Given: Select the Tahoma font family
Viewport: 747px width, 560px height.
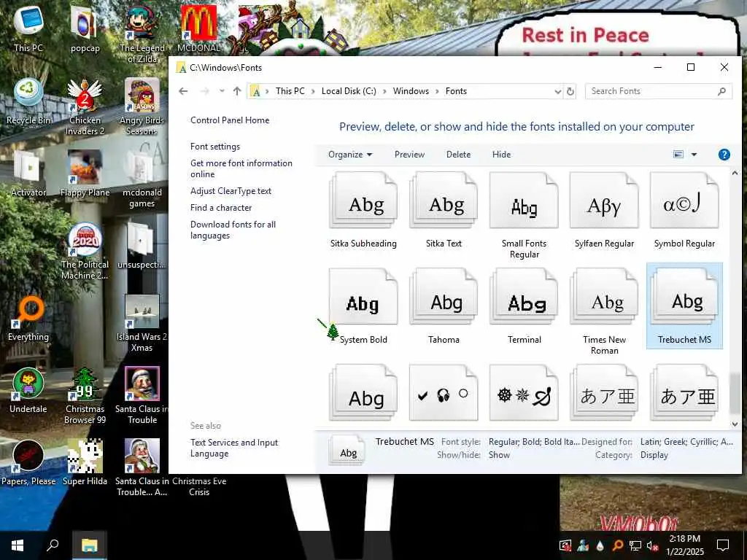Looking at the screenshot, I should pyautogui.click(x=444, y=306).
